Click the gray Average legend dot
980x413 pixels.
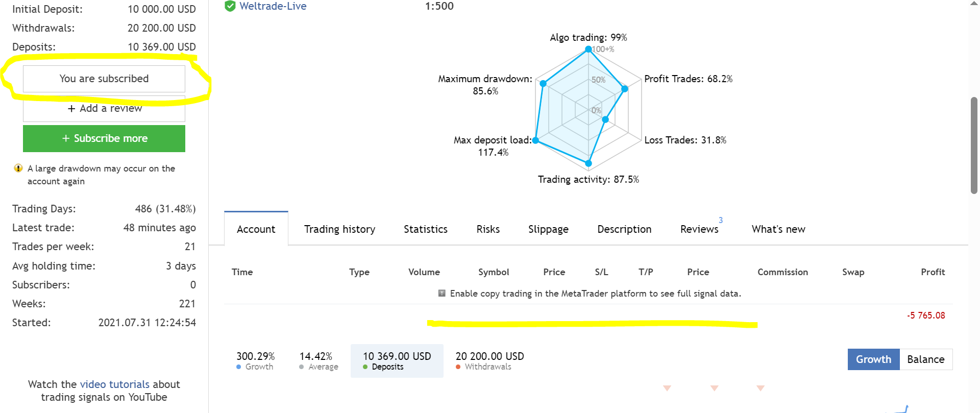(302, 367)
